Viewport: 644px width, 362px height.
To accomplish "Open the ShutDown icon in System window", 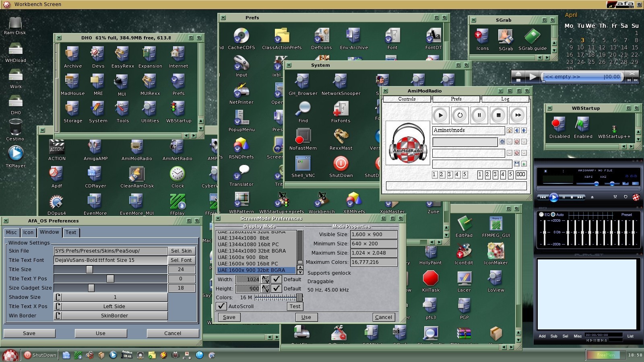I will [x=341, y=164].
